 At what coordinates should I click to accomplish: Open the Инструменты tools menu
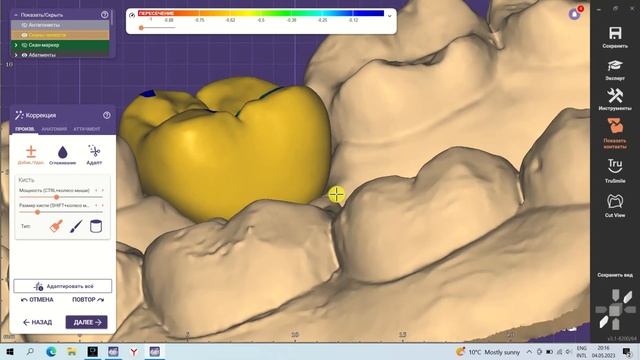tap(615, 99)
